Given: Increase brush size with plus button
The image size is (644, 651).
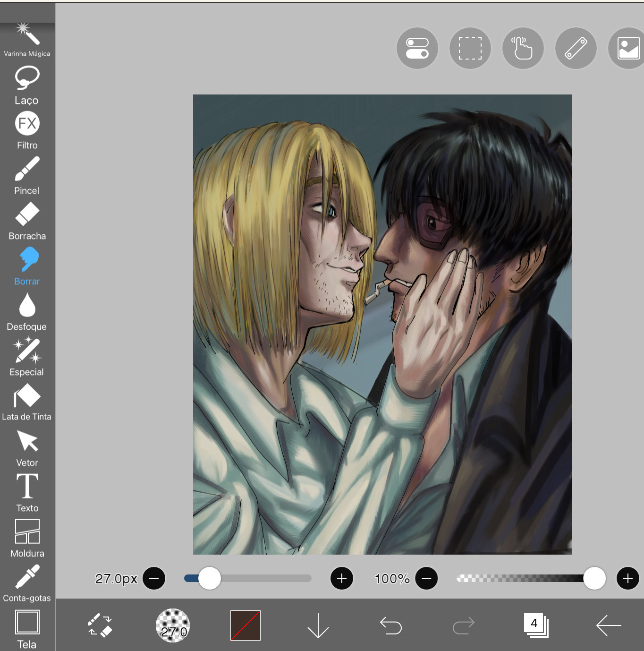Looking at the screenshot, I should point(342,578).
